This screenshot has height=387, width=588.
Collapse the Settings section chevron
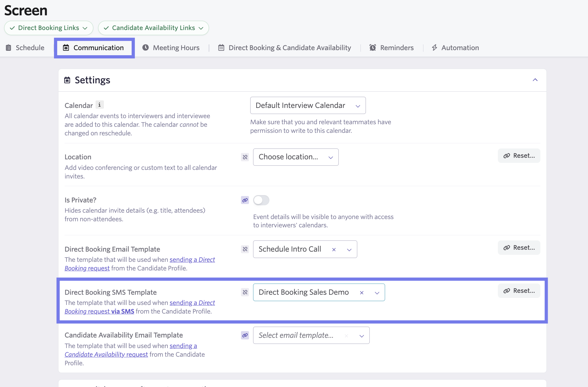tap(535, 80)
